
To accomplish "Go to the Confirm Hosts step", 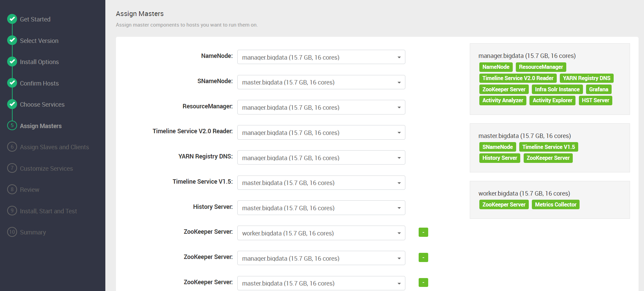I will click(x=39, y=83).
